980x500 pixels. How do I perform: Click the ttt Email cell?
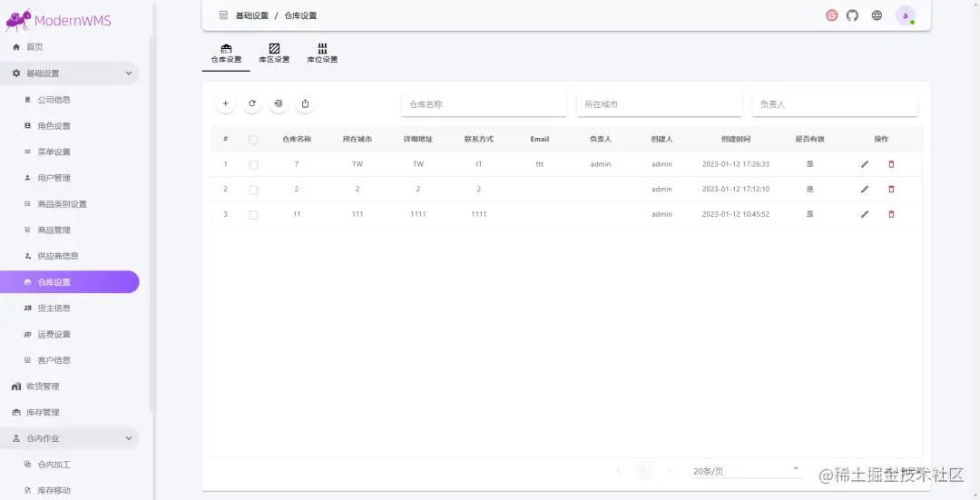539,164
